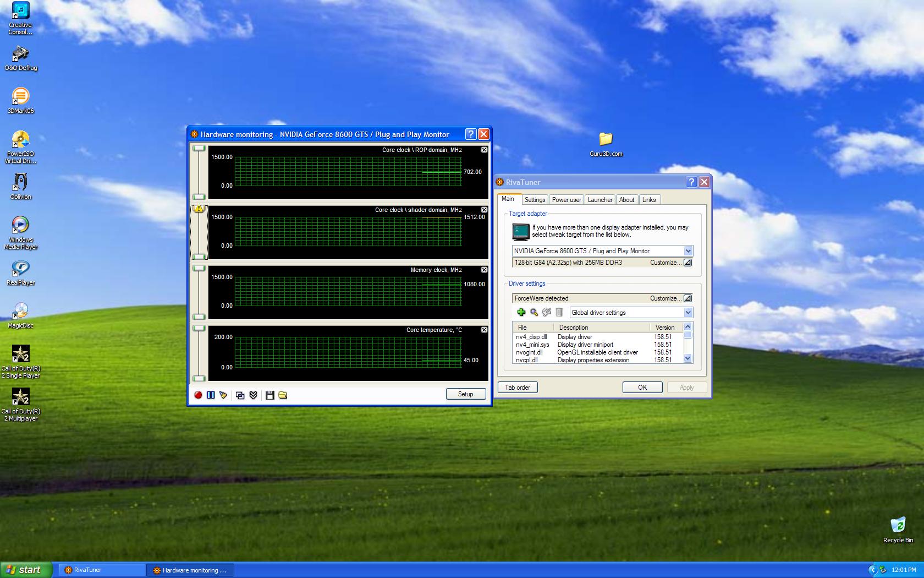Select the Creative Console desktop icon
Screen dimensions: 924x578
pyautogui.click(x=20, y=18)
